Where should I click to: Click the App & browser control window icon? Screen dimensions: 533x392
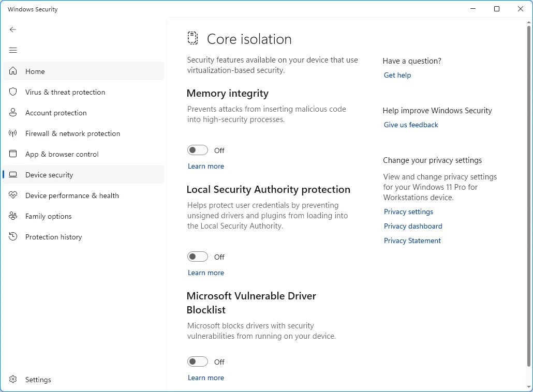point(13,154)
